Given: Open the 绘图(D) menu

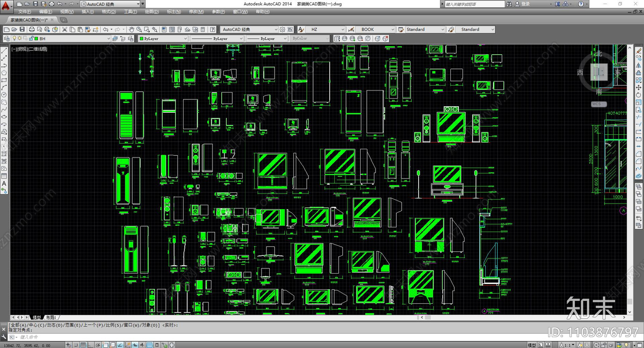Looking at the screenshot, I should (x=152, y=12).
